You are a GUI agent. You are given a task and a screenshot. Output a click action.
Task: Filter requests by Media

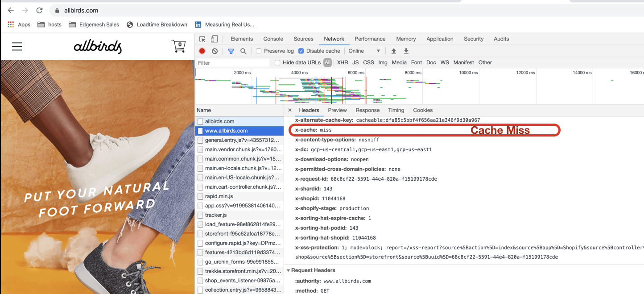click(x=399, y=62)
